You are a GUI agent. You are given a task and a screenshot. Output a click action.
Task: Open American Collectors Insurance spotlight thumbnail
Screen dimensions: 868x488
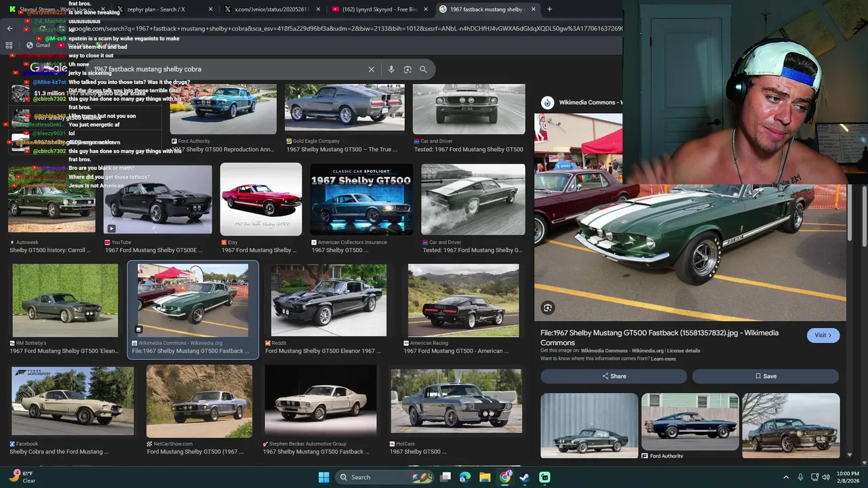coord(361,199)
